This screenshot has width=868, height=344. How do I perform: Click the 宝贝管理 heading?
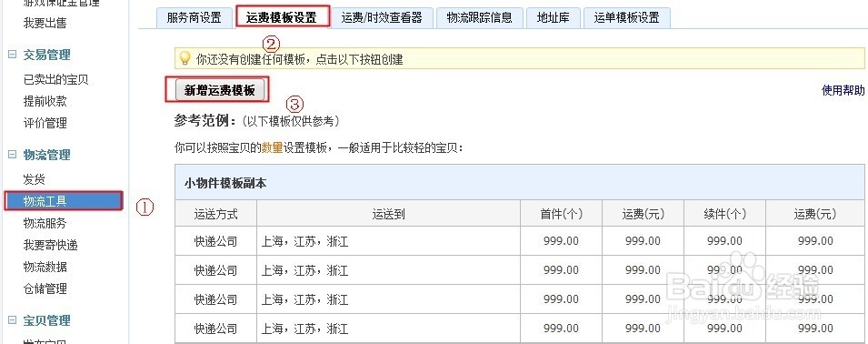(x=46, y=320)
